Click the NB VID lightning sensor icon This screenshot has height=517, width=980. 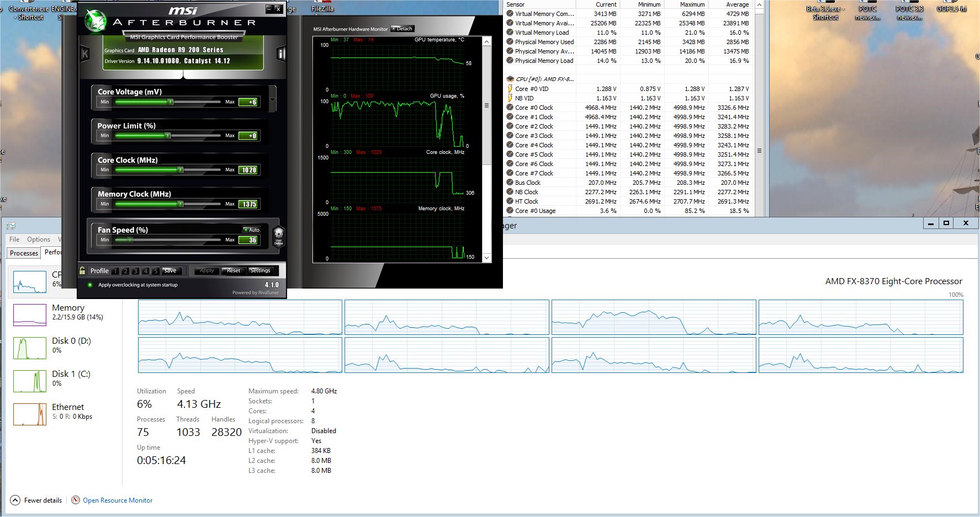[x=510, y=98]
